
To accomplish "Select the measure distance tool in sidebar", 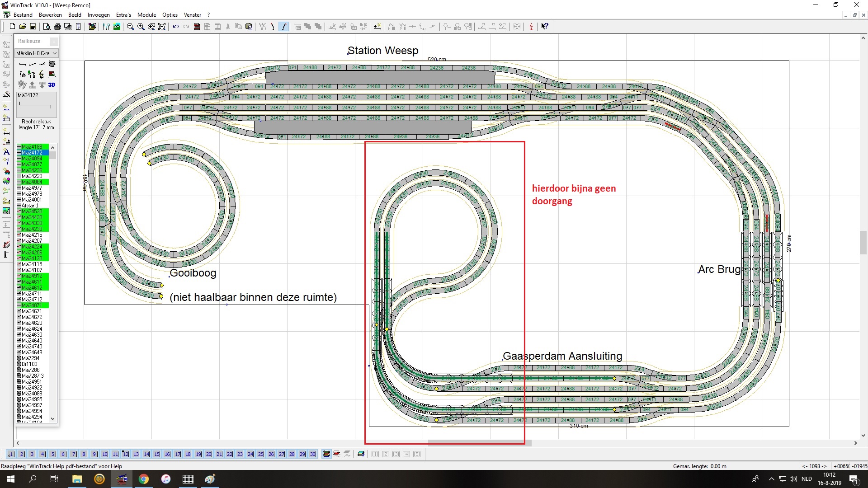I will point(6,132).
